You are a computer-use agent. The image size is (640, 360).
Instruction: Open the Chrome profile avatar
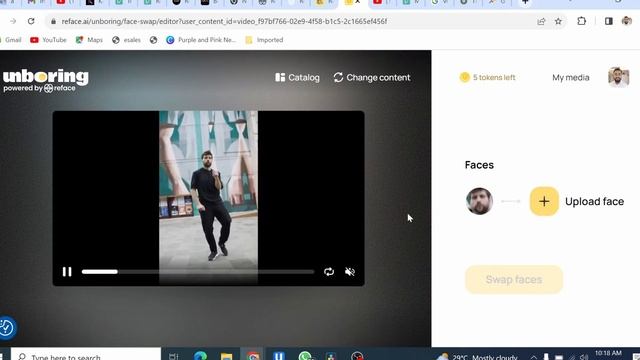click(x=627, y=21)
